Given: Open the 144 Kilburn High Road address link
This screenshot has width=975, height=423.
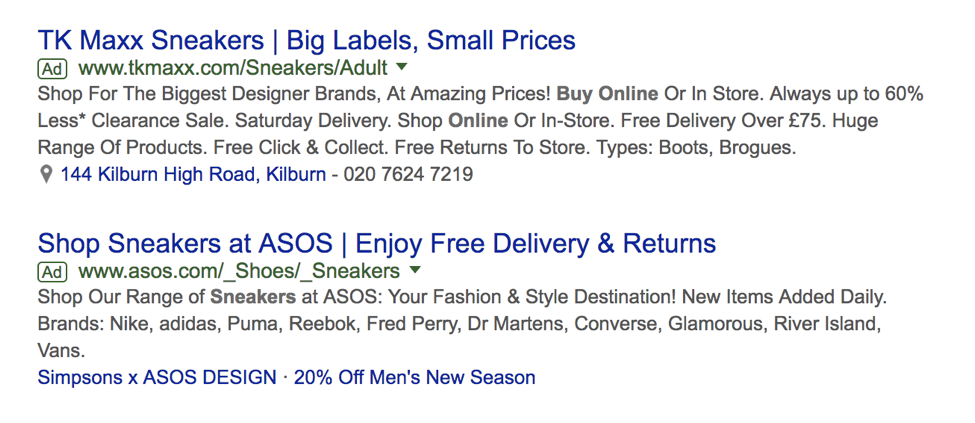Looking at the screenshot, I should pos(193,175).
